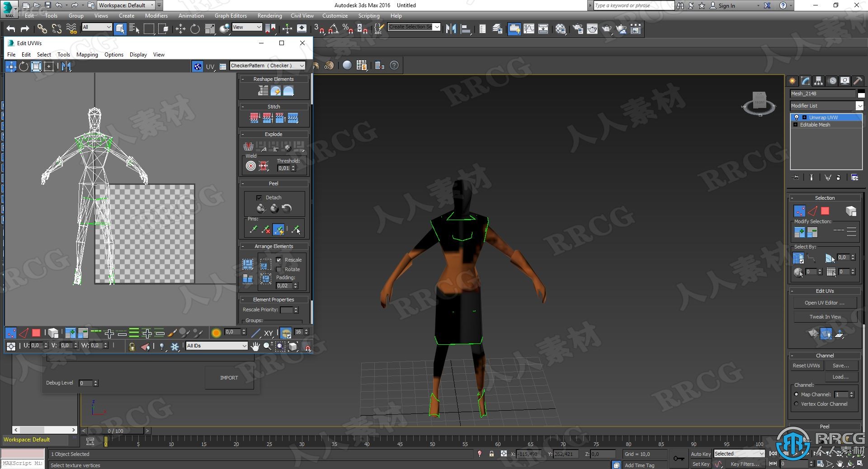Toggle Angle Snap in main toolbar
This screenshot has width=868, height=469.
click(x=333, y=29)
